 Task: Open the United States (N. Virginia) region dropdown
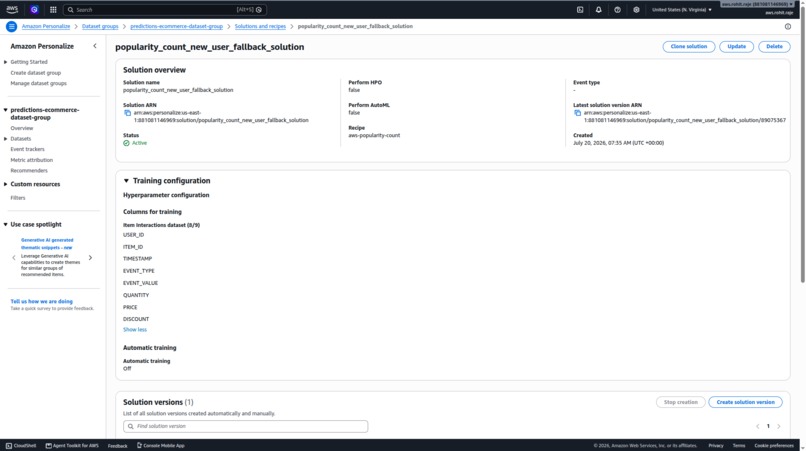pyautogui.click(x=682, y=9)
